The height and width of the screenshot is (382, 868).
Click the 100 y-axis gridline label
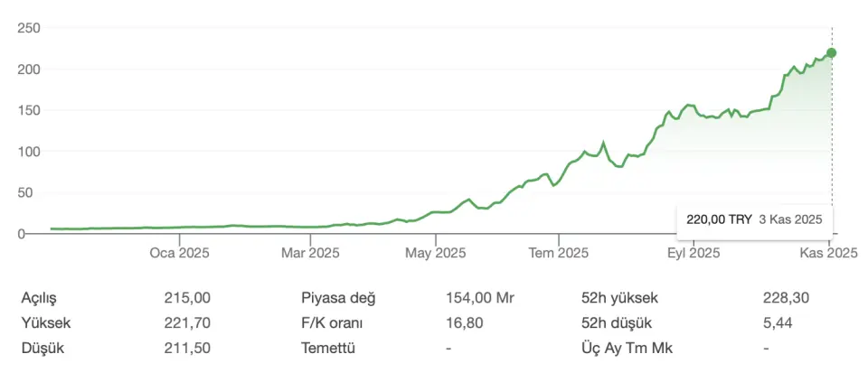pos(29,152)
